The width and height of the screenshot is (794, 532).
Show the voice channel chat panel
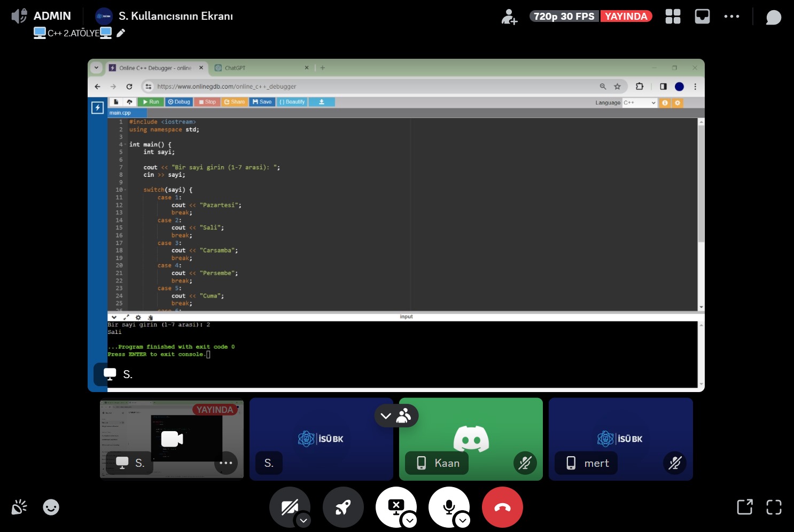pyautogui.click(x=773, y=17)
